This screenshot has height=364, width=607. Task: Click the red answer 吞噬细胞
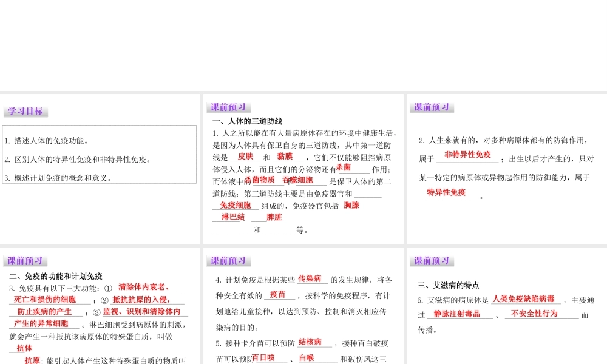tap(297, 180)
